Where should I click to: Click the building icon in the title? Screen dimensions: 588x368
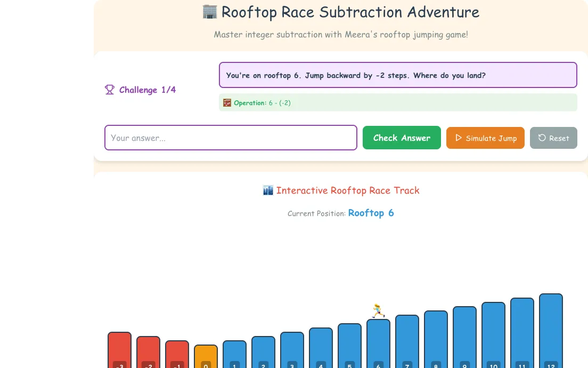tap(210, 12)
